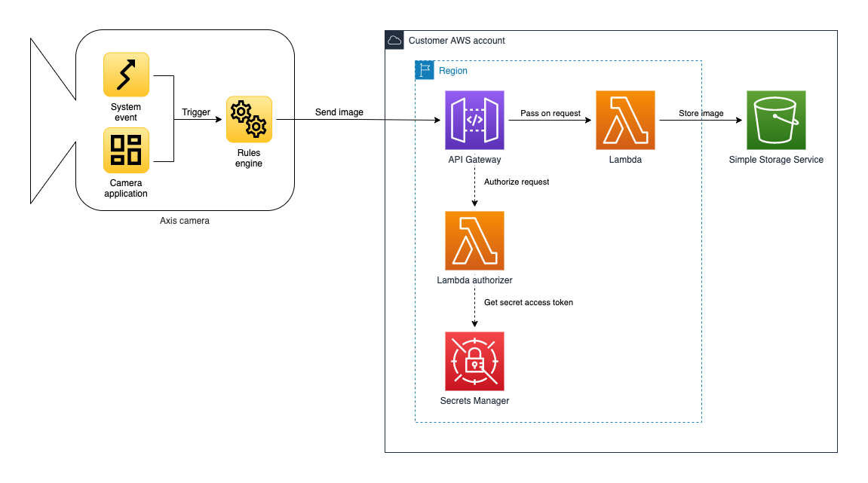Click the 'API Gateway' caption

pyautogui.click(x=474, y=160)
